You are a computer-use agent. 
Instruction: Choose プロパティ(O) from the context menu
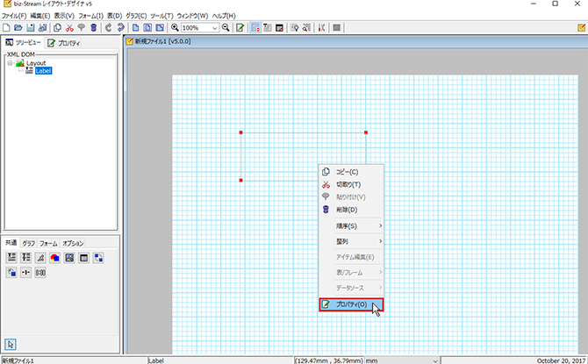tap(351, 304)
